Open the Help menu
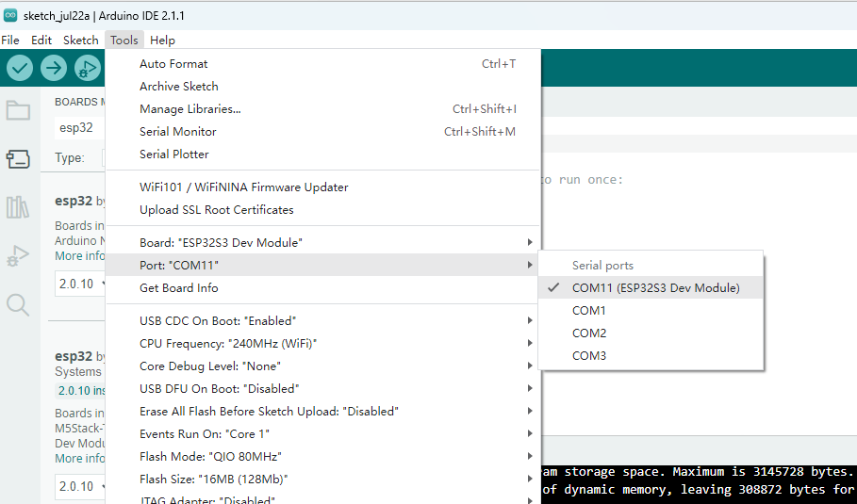 (162, 40)
